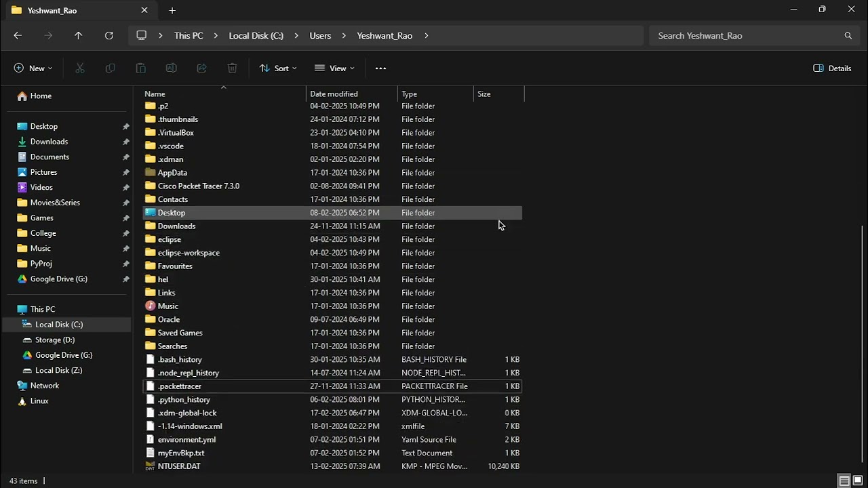Click the Users breadcrumb link
This screenshot has height=488, width=868.
coord(320,36)
